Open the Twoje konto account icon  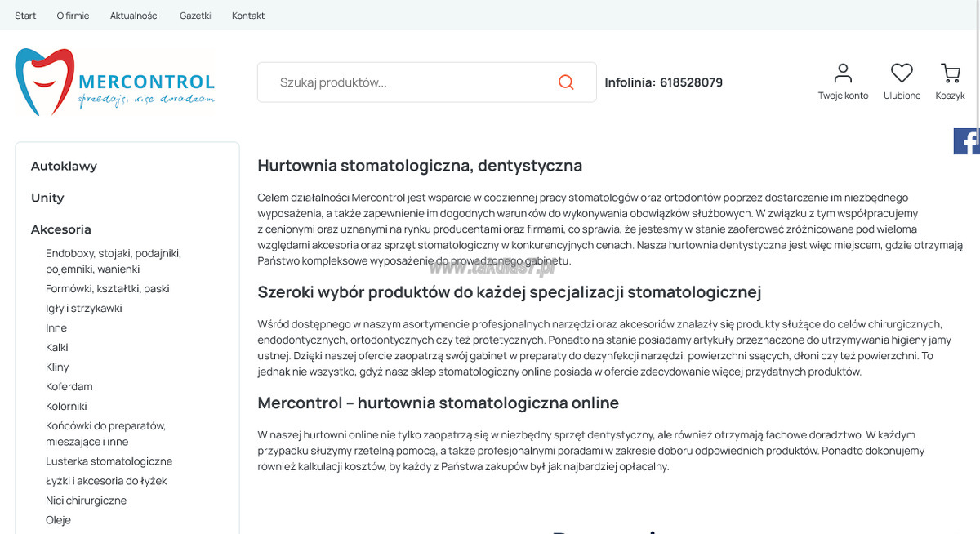[x=843, y=73]
